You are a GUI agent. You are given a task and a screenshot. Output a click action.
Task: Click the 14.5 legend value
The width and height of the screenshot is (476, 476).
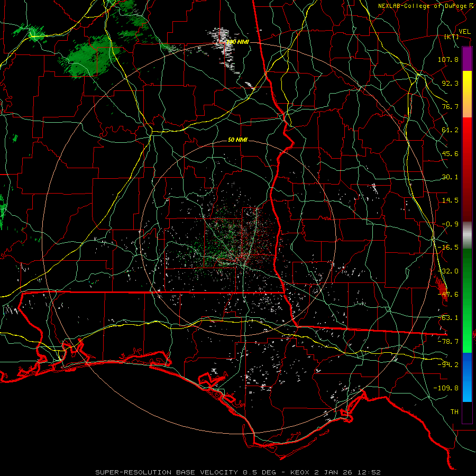point(450,200)
